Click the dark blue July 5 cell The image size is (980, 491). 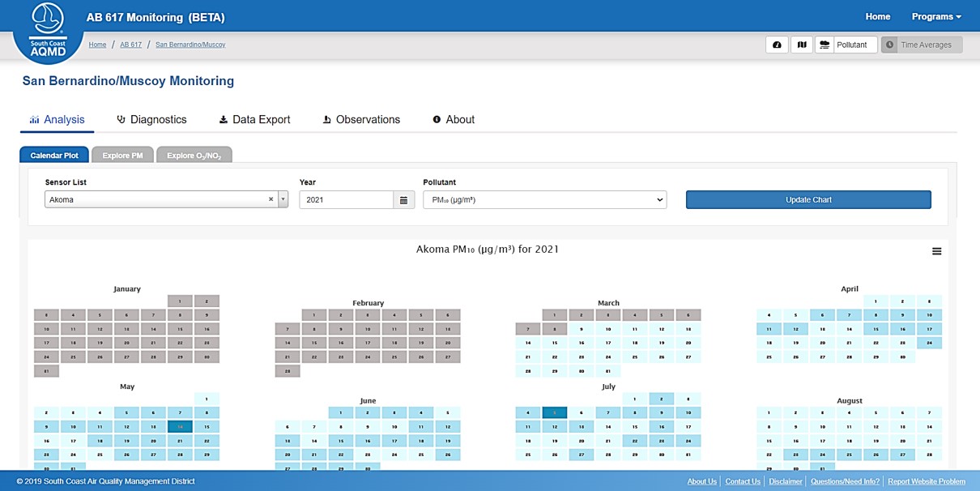(x=554, y=412)
